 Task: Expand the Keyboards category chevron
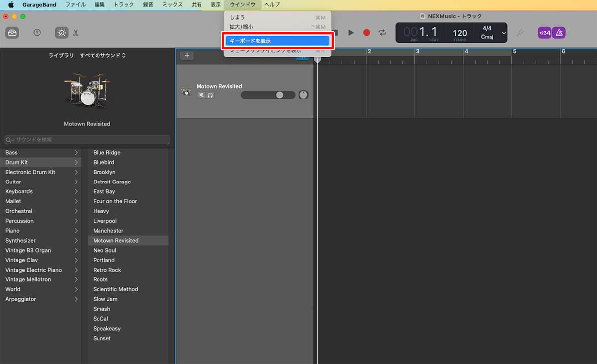click(76, 191)
